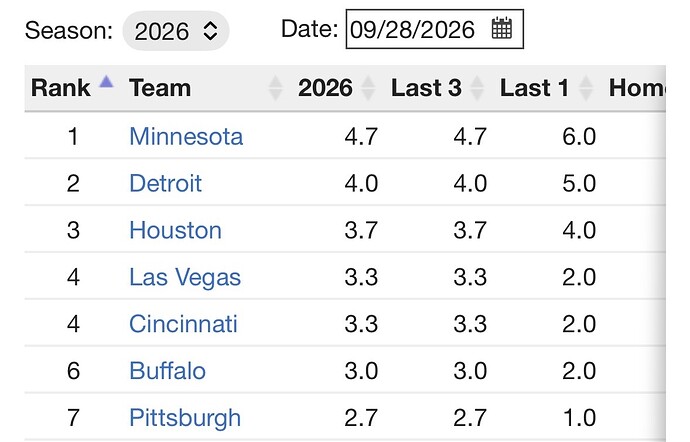
Task: Click the Last 3 header label
Action: tap(426, 88)
